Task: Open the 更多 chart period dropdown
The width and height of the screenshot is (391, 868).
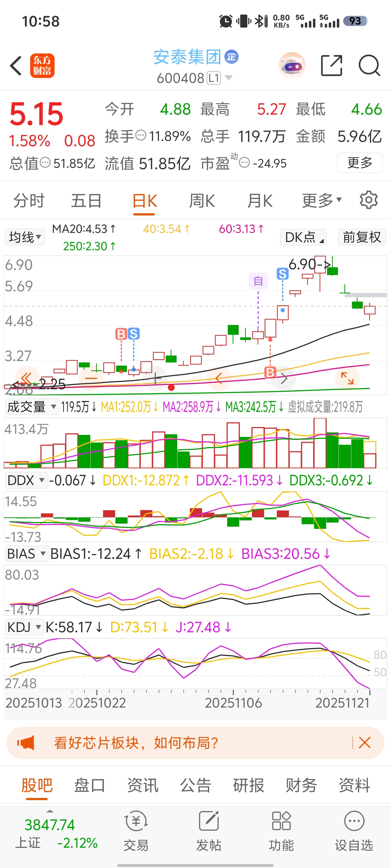Action: pos(322,201)
